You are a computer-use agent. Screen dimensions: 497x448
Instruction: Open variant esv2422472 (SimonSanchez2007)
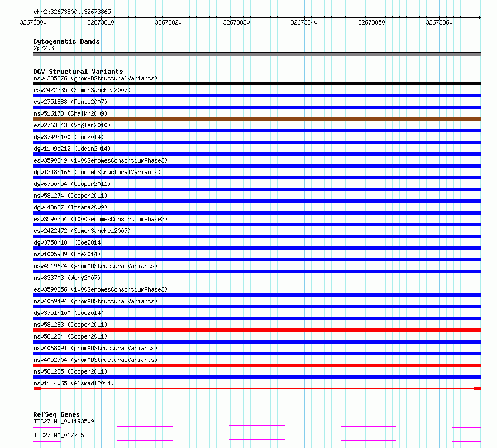pyautogui.click(x=82, y=231)
